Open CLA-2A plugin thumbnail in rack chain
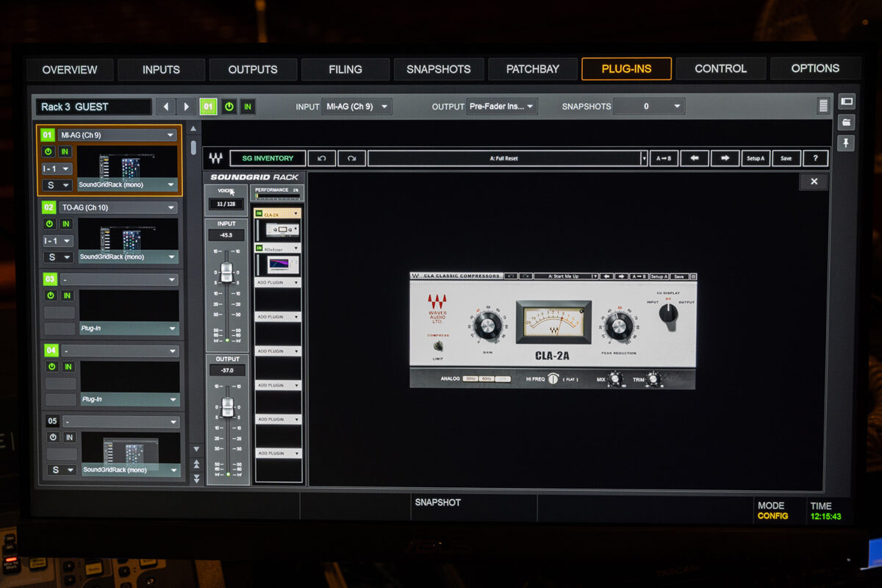This screenshot has height=588, width=882. tap(282, 229)
